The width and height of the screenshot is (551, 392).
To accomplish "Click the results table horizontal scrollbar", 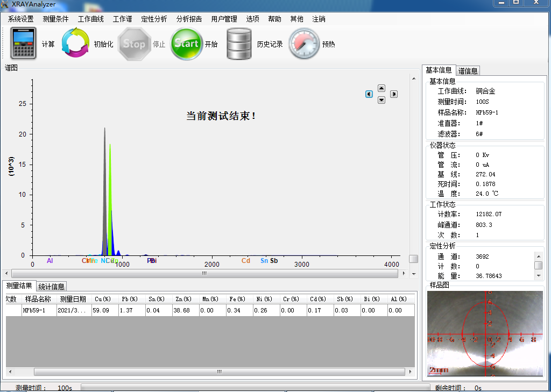I will click(219, 372).
